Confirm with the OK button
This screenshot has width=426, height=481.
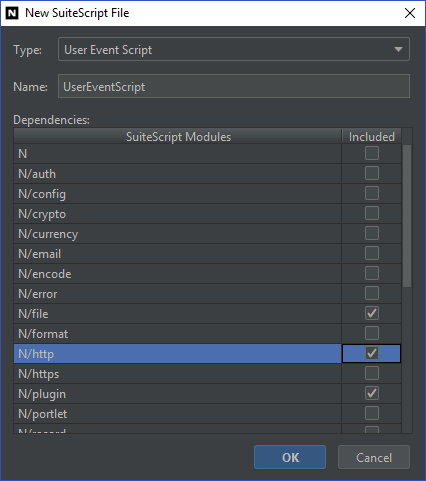290,457
